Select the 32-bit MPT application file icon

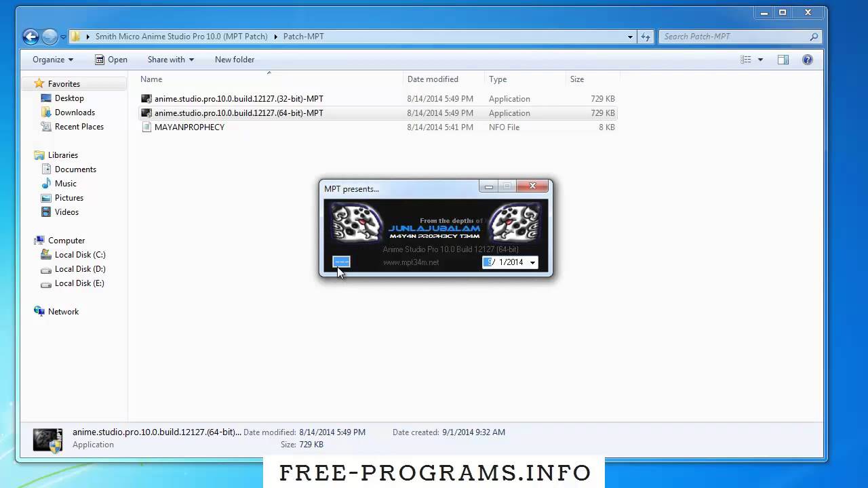(x=146, y=99)
